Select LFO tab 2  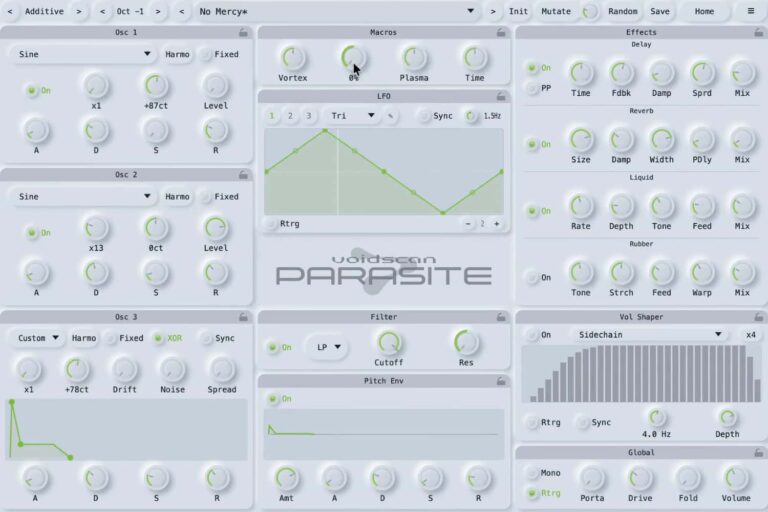pos(290,116)
